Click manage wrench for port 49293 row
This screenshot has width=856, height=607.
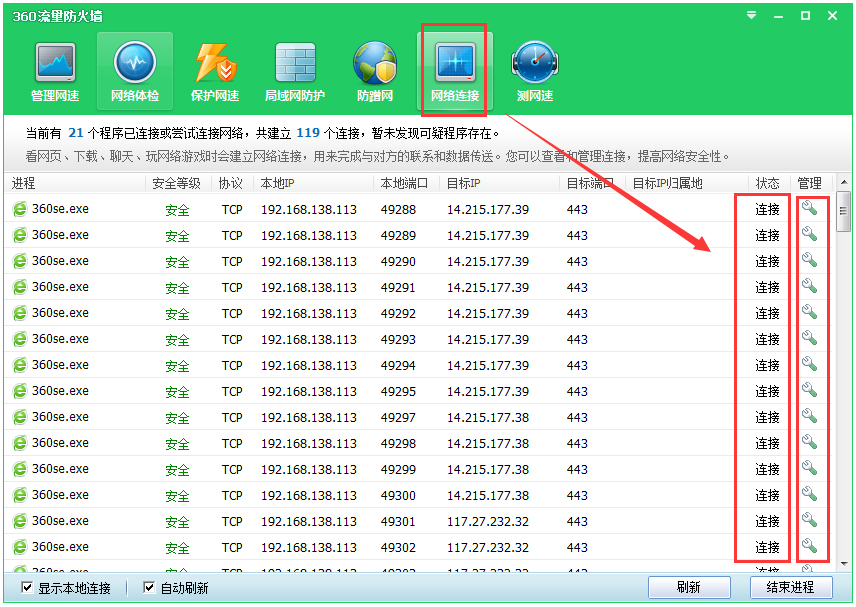point(809,338)
